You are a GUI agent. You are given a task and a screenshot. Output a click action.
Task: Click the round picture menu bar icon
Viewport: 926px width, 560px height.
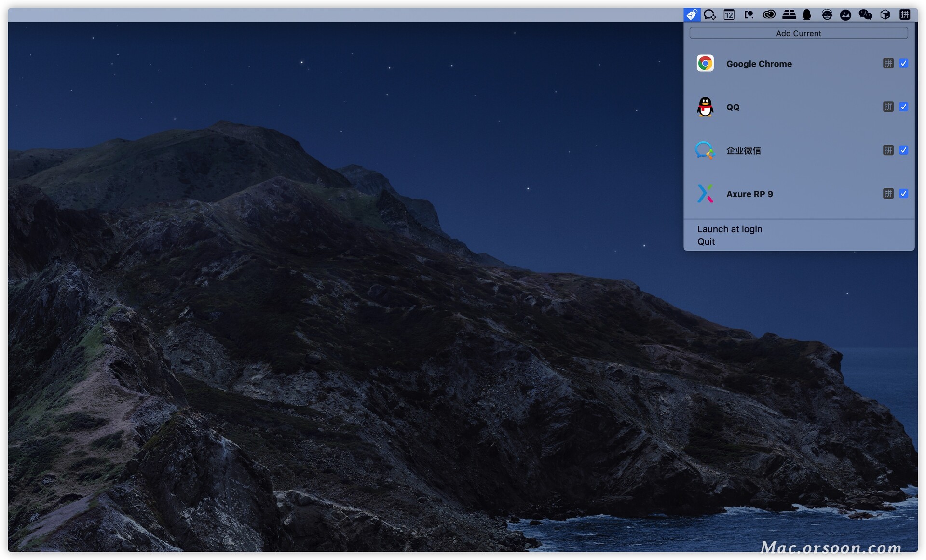845,14
